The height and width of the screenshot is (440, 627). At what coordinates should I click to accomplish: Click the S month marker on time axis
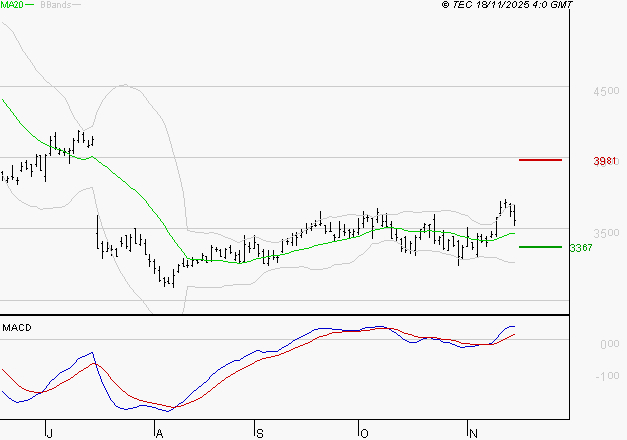pos(260,434)
